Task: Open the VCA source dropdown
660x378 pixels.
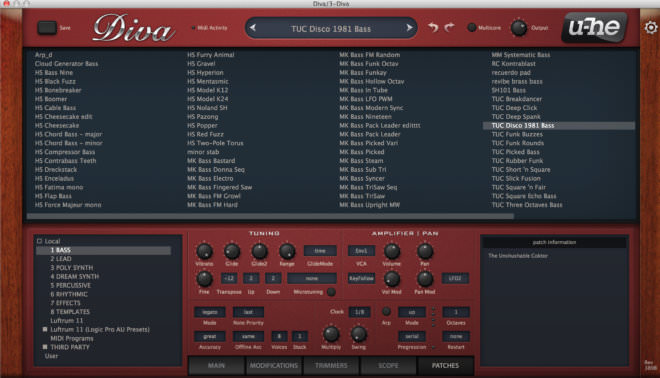Action: 361,251
